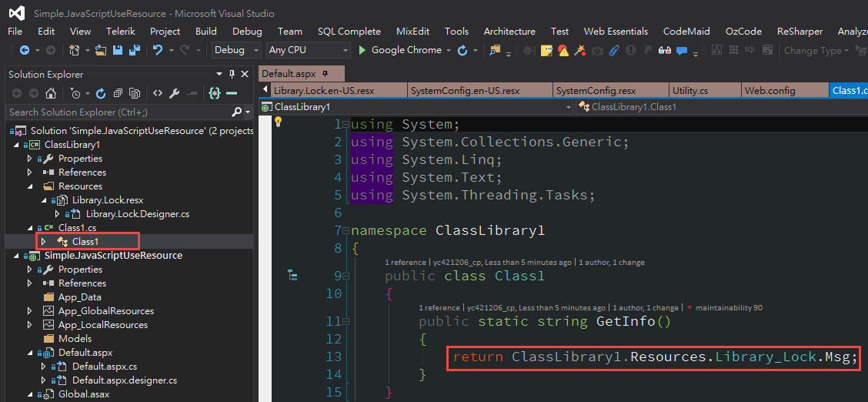
Task: Open the Any CPU platform dropdown
Action: pyautogui.click(x=346, y=50)
